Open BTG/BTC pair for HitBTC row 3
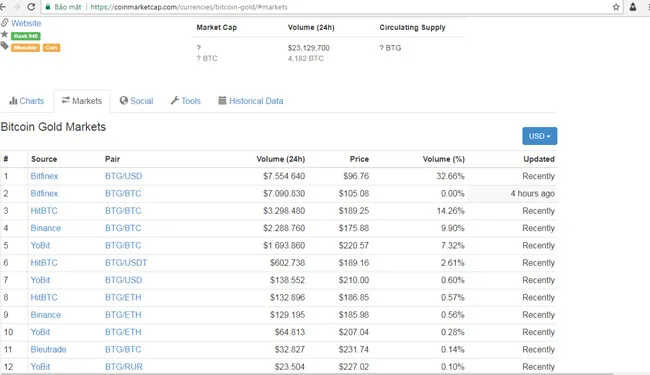The image size is (650, 375). click(123, 211)
